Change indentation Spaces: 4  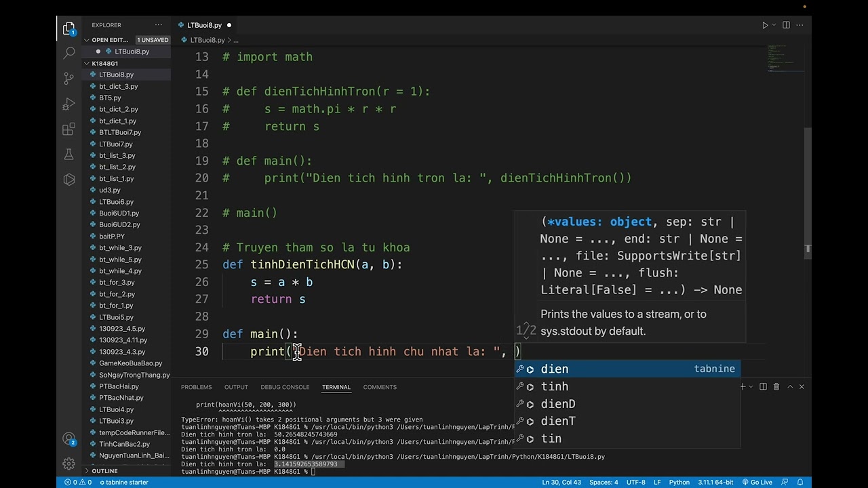[604, 483]
